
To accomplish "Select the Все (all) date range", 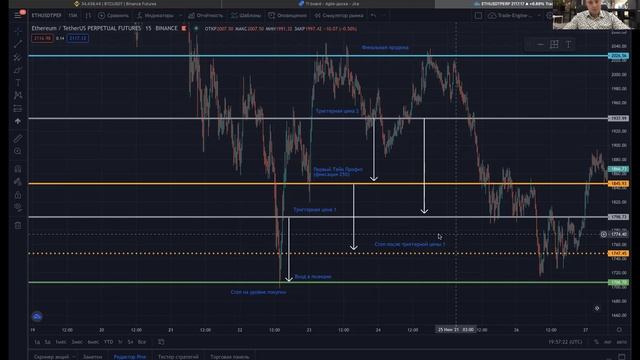I will [142, 342].
